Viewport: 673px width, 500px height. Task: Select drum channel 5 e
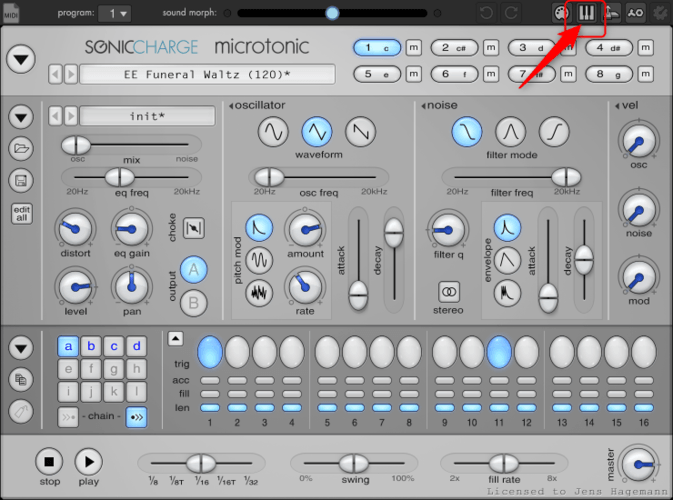click(x=377, y=74)
